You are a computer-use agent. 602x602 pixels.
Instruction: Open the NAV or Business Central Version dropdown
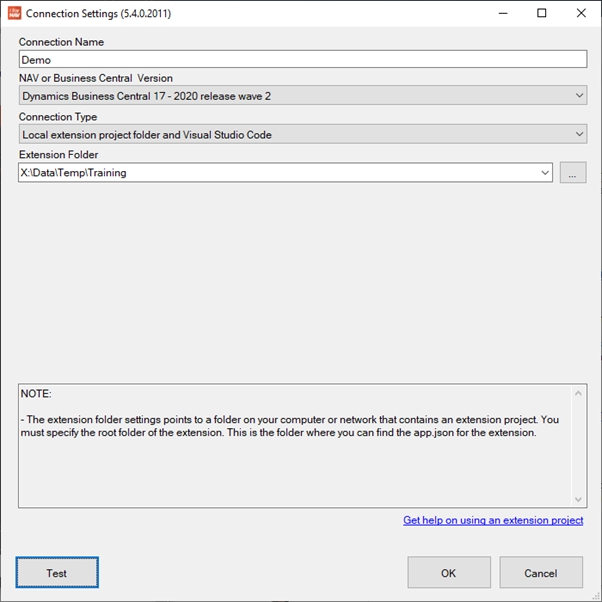click(x=303, y=96)
